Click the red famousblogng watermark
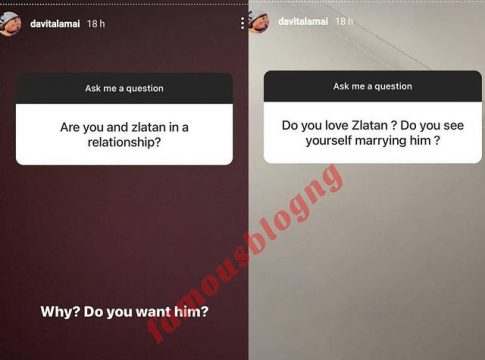 pos(246,253)
